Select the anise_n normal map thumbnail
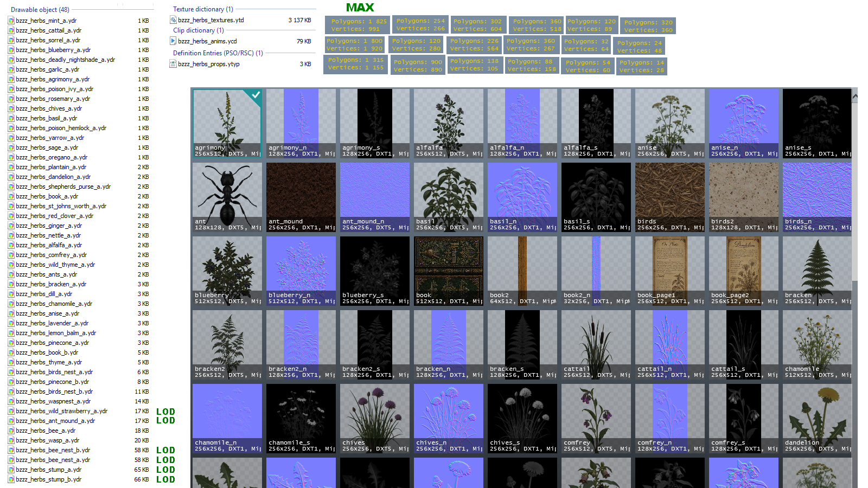Viewport: 868px width, 488px height. 744,124
